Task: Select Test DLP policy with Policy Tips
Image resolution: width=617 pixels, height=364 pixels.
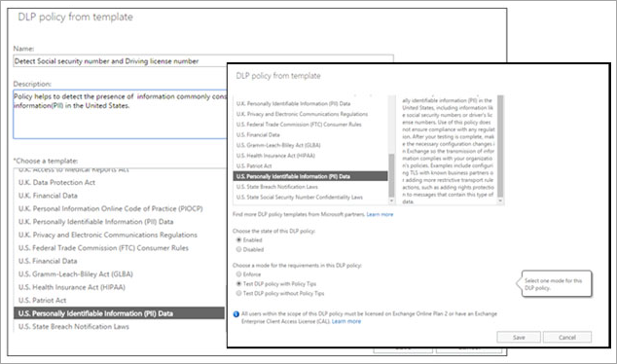Action: click(x=238, y=284)
